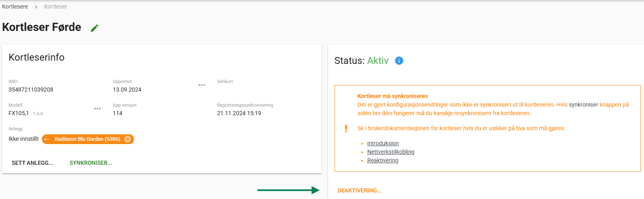The image size is (644, 199).
Task: Click the green arrow pointing at Deaktivering
Action: pyautogui.click(x=289, y=190)
